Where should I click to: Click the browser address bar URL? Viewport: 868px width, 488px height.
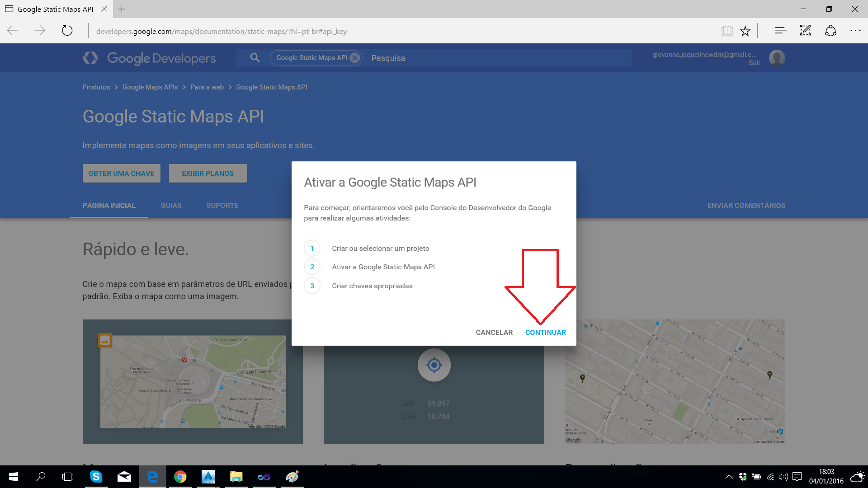coord(222,31)
